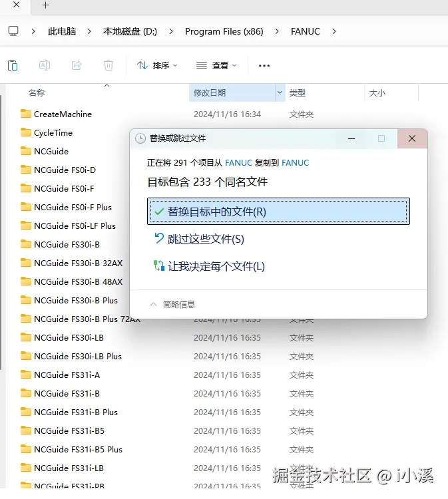Select FANUC breadcrumb in address bar
The width and height of the screenshot is (448, 499).
306,31
